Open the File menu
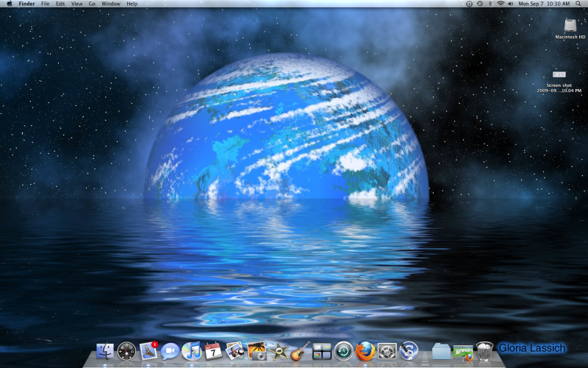588x368 pixels. pyautogui.click(x=46, y=4)
